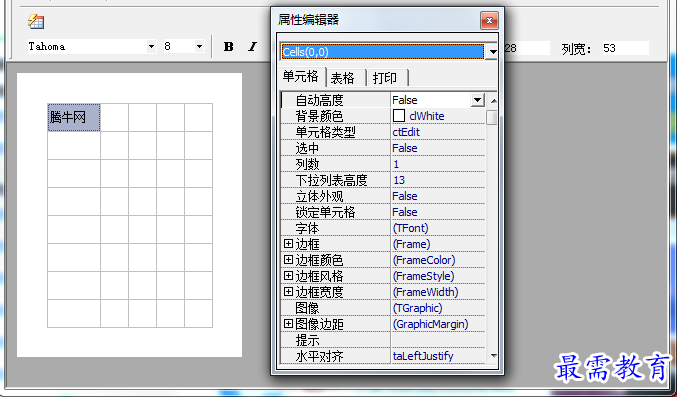The height and width of the screenshot is (399, 678).
Task: Click the property list scrollbar thumb
Action: click(x=492, y=118)
